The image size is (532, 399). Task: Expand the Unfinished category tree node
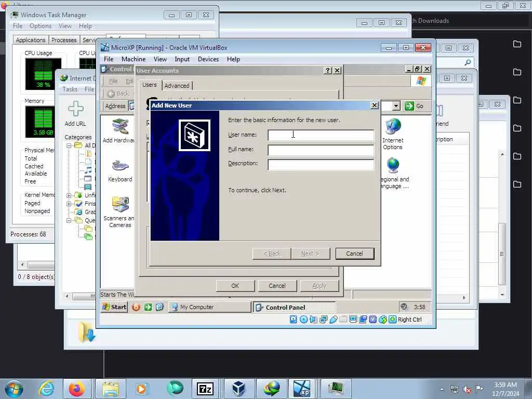(x=69, y=195)
